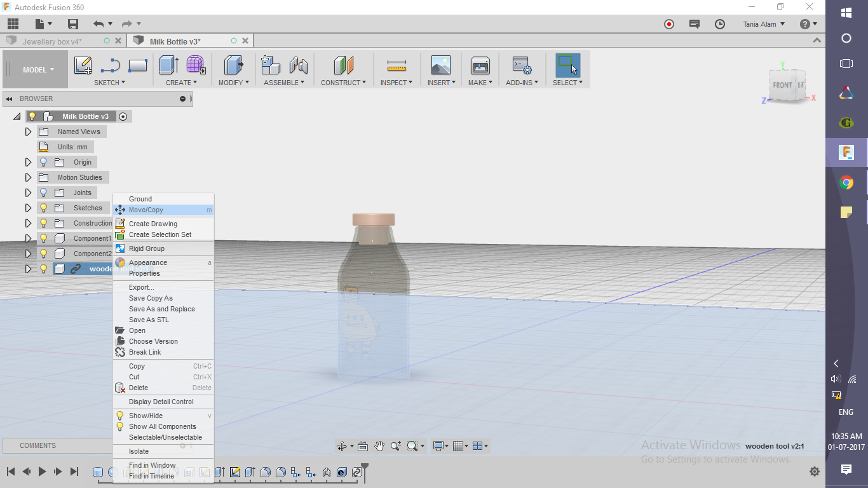Click the 3D Print make icon
Image resolution: width=868 pixels, height=488 pixels.
tap(480, 65)
